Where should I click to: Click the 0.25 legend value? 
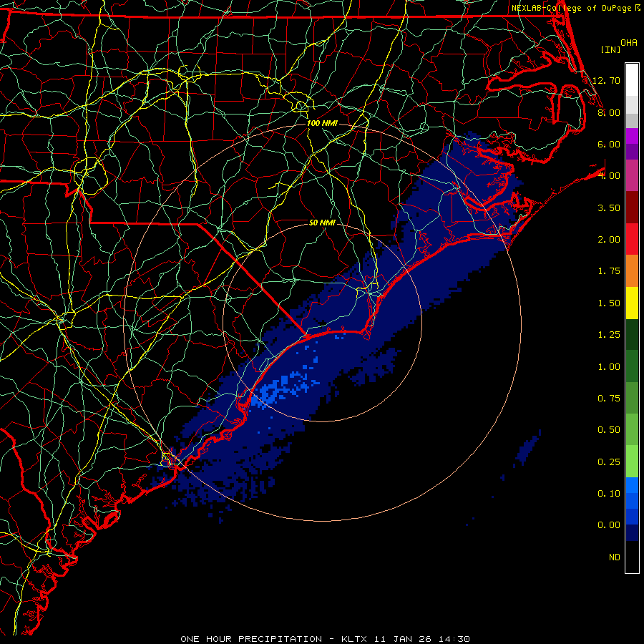coord(609,462)
